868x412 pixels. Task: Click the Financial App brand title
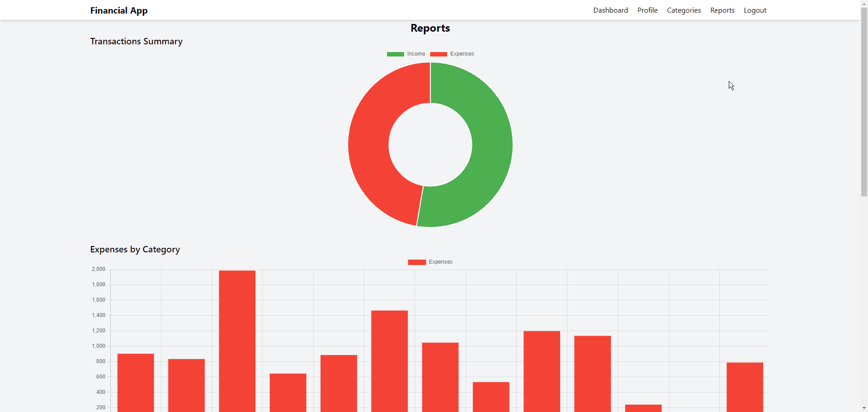tap(119, 10)
